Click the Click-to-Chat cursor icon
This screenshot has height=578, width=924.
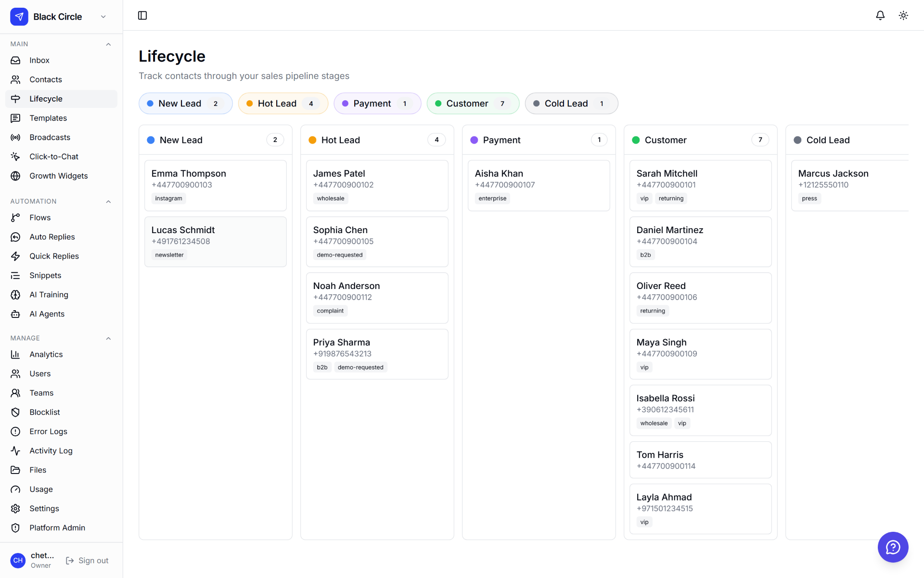[15, 157]
